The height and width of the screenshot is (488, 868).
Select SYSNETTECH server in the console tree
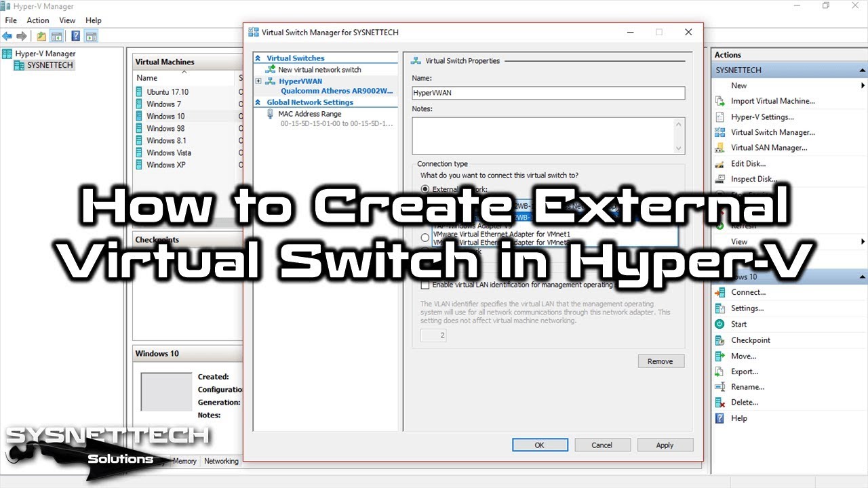click(x=50, y=65)
